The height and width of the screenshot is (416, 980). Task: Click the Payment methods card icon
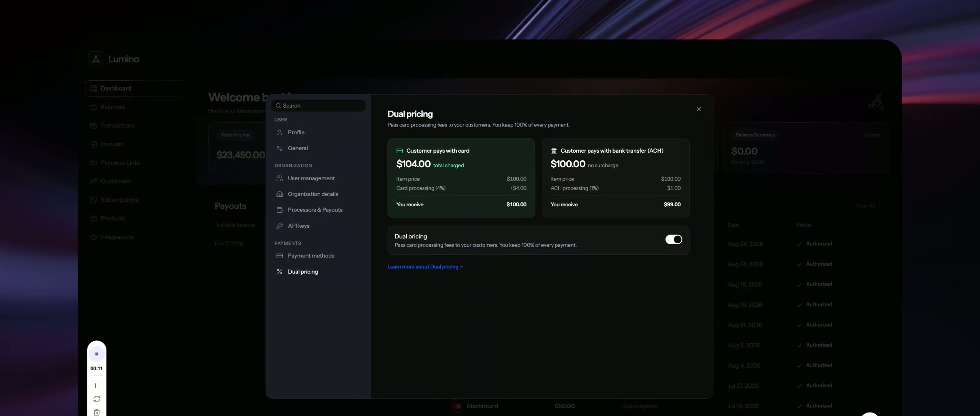point(279,256)
